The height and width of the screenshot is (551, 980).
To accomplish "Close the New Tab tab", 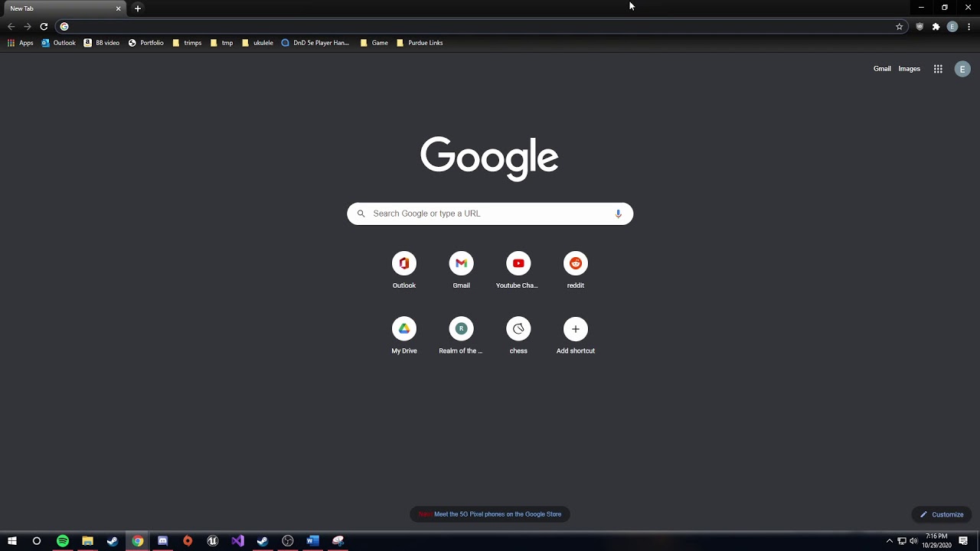I will click(x=118, y=8).
